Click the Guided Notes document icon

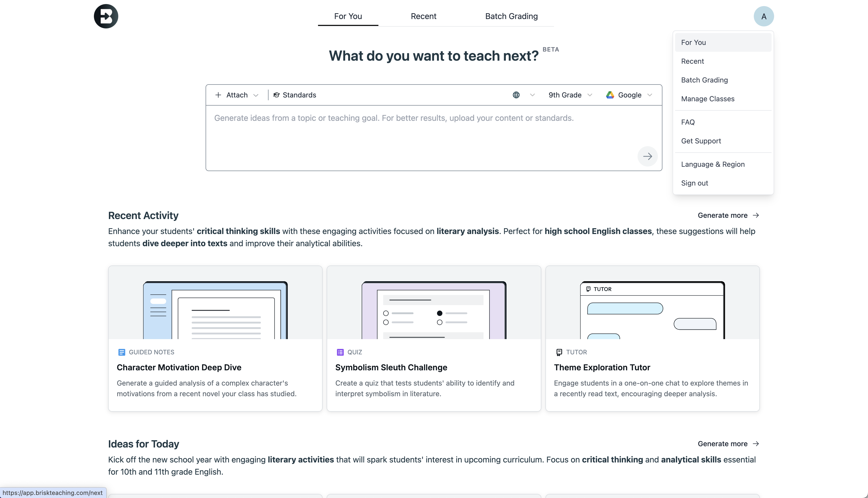121,352
